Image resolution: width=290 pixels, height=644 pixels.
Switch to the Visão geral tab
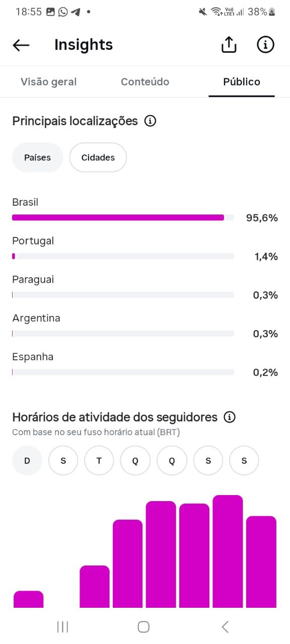(x=49, y=82)
